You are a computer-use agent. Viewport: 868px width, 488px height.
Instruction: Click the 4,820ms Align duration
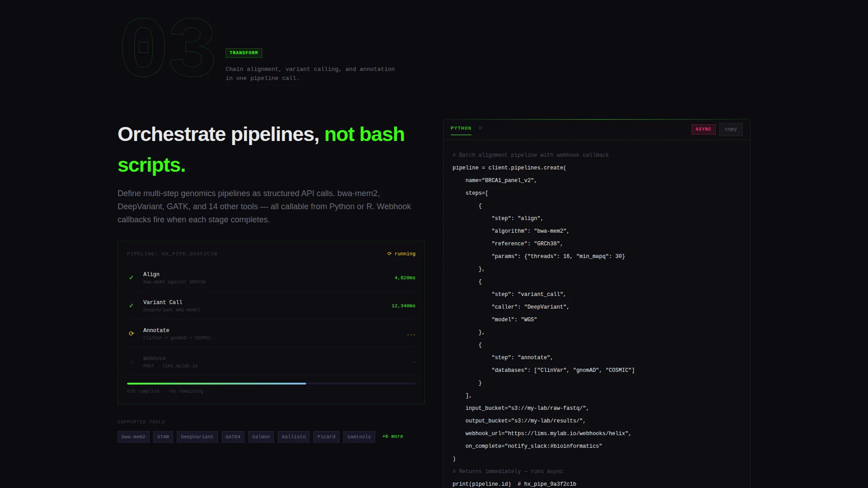[405, 278]
